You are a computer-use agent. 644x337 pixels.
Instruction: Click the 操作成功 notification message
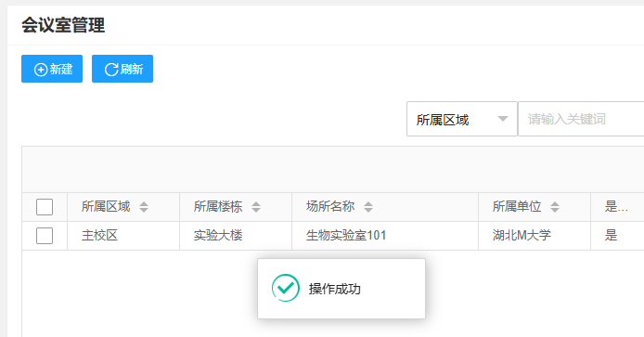click(335, 289)
